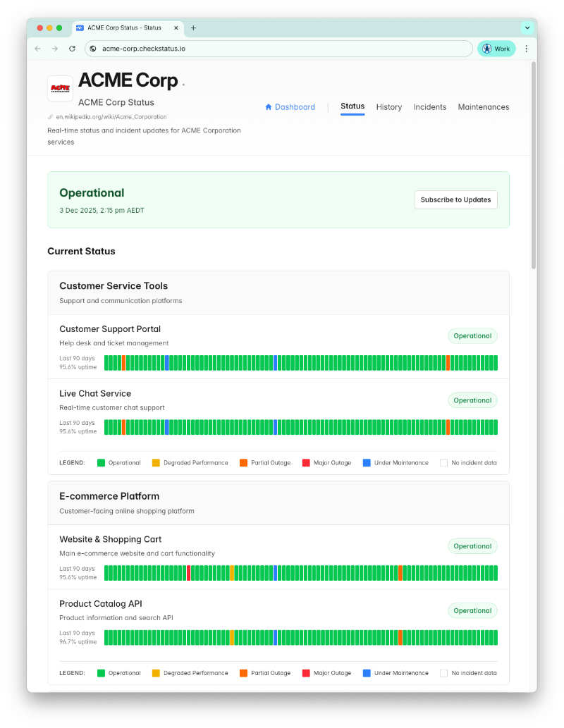Switch to the History tab

[x=388, y=107]
